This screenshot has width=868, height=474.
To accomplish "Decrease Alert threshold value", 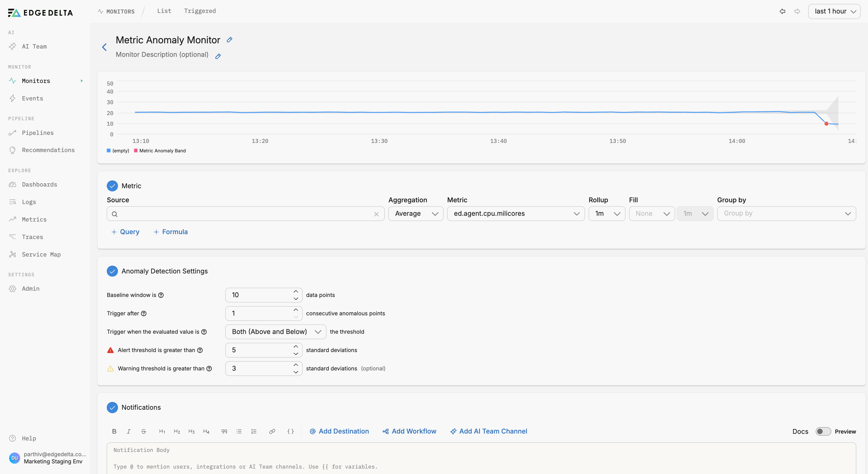I will point(296,354).
